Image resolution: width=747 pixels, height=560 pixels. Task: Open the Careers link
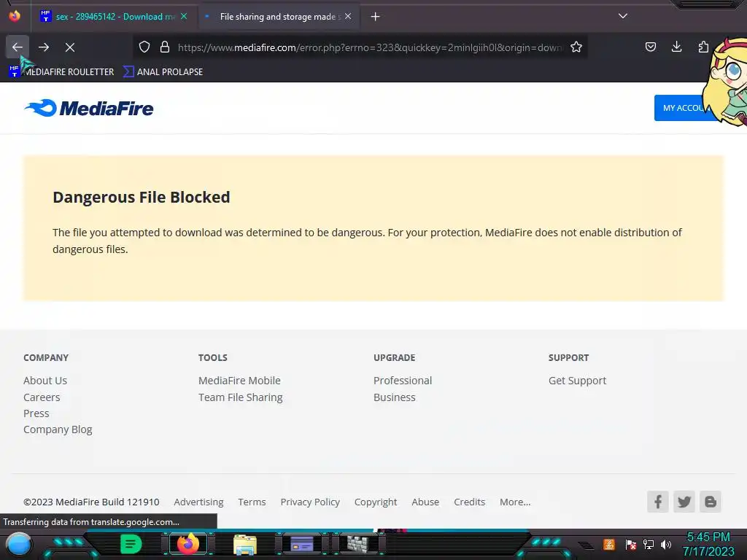pos(42,397)
